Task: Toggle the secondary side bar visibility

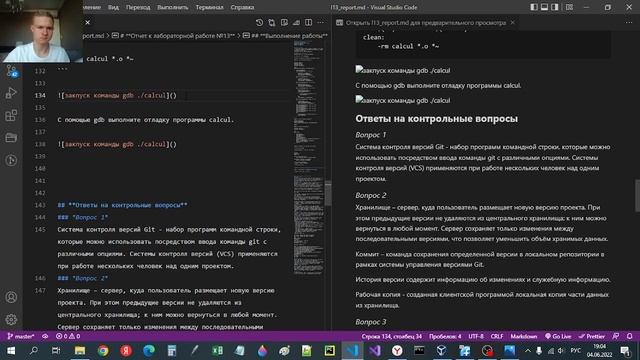Action: (555, 7)
